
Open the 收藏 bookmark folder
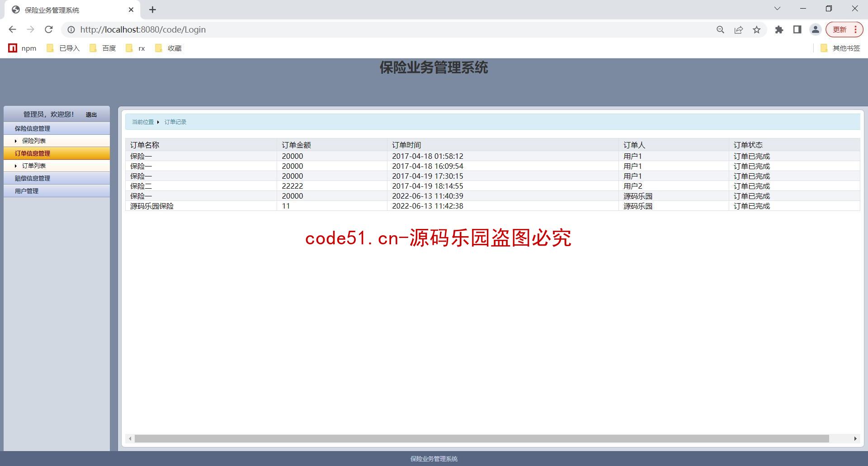[168, 48]
